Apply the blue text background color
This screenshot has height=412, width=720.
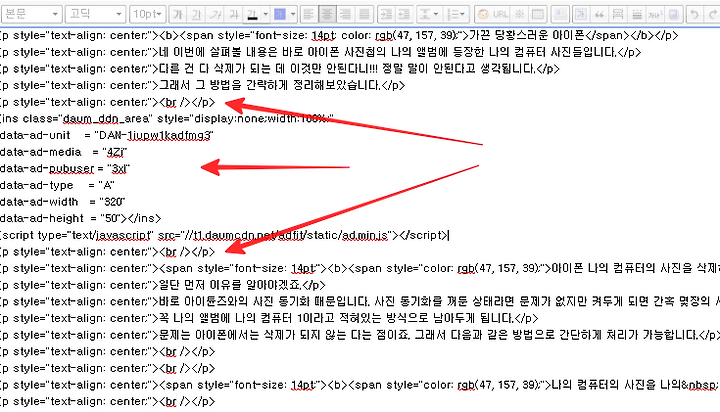(x=280, y=14)
